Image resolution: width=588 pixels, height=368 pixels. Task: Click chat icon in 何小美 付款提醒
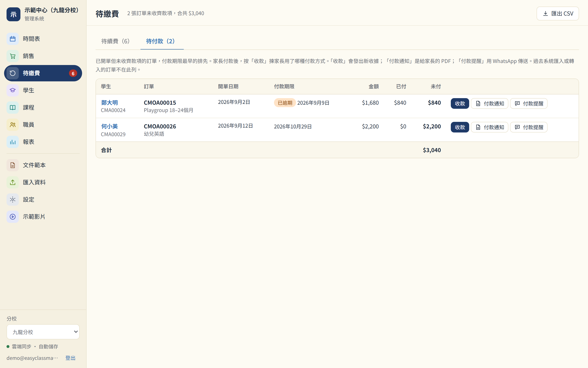517,127
